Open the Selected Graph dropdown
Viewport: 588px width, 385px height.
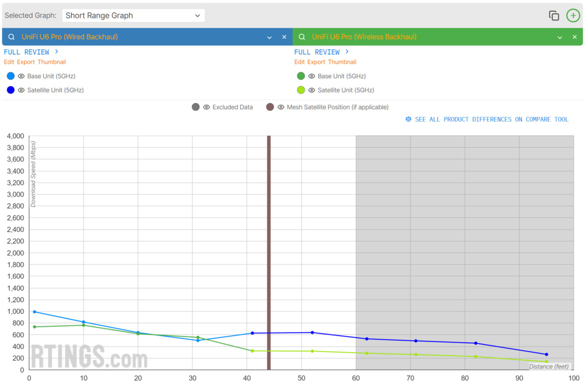click(133, 15)
